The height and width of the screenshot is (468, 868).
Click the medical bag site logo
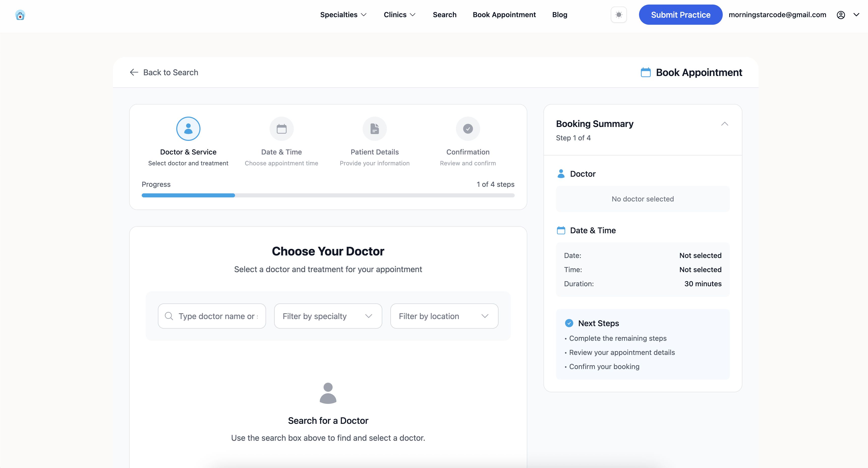[x=20, y=15]
